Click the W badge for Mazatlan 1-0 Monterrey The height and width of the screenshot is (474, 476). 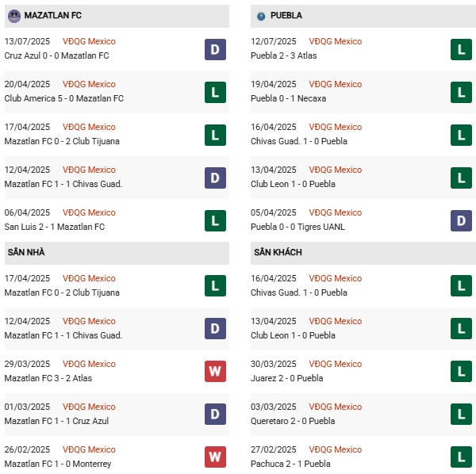point(215,457)
